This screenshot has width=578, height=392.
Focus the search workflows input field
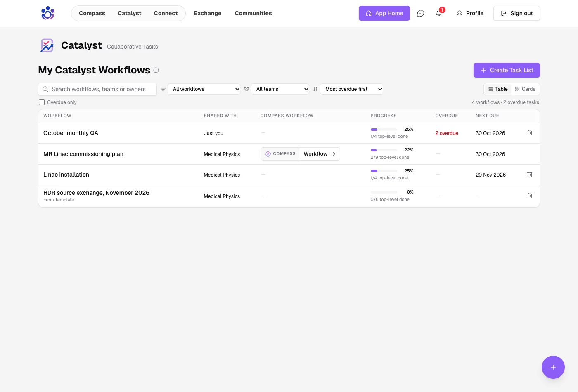pyautogui.click(x=97, y=89)
